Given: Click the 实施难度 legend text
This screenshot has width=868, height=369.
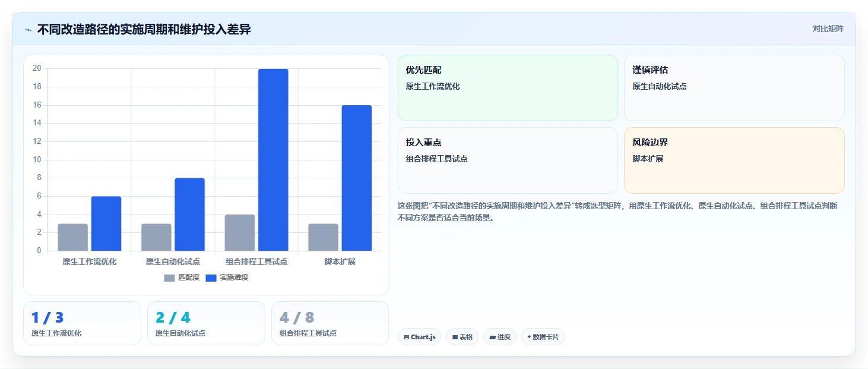Looking at the screenshot, I should [234, 277].
